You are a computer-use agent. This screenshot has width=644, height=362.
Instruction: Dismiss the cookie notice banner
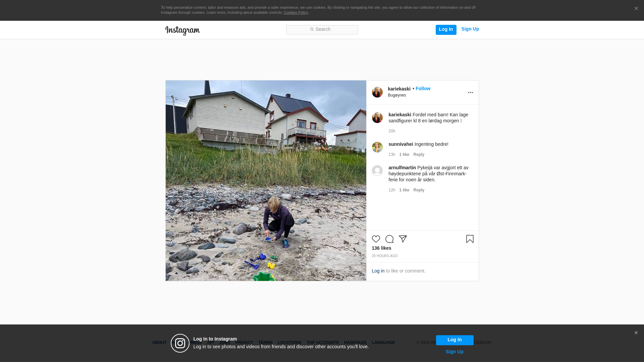coord(636,9)
